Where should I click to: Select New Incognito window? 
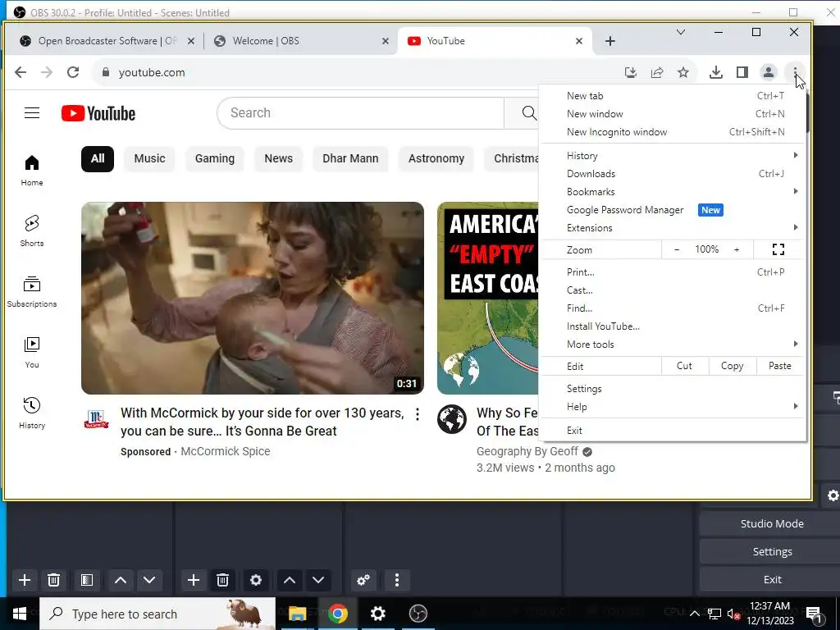[673, 132]
